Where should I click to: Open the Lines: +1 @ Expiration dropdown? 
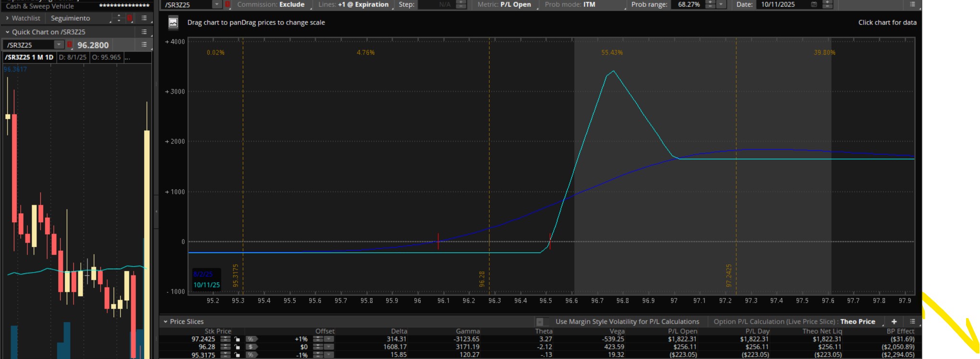(354, 4)
